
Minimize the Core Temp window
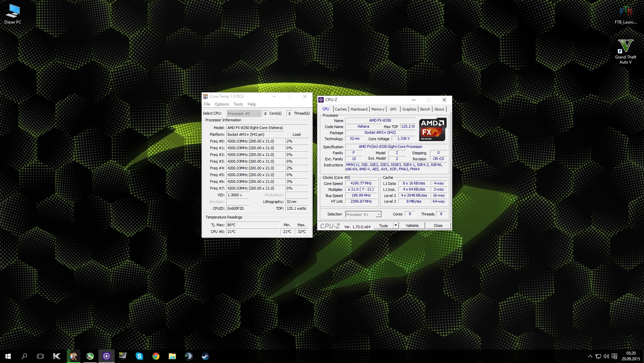point(274,96)
